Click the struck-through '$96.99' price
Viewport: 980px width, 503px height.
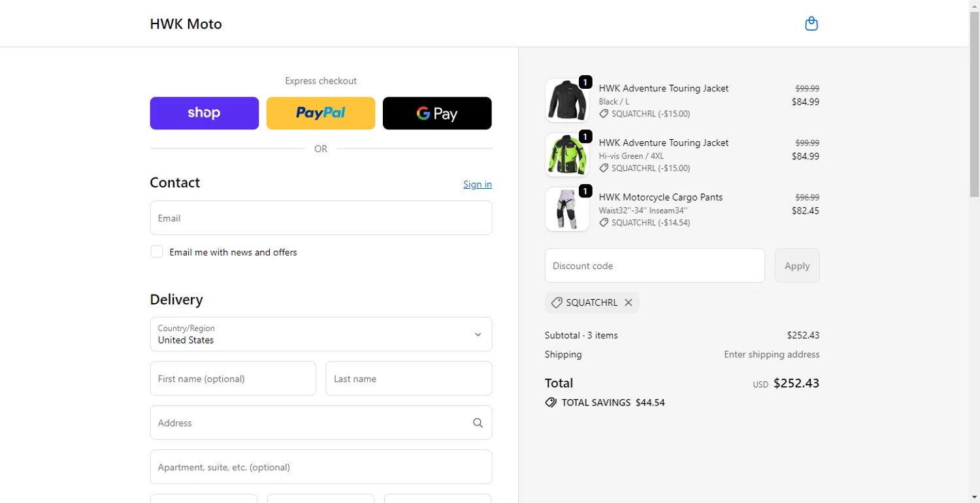pyautogui.click(x=808, y=197)
